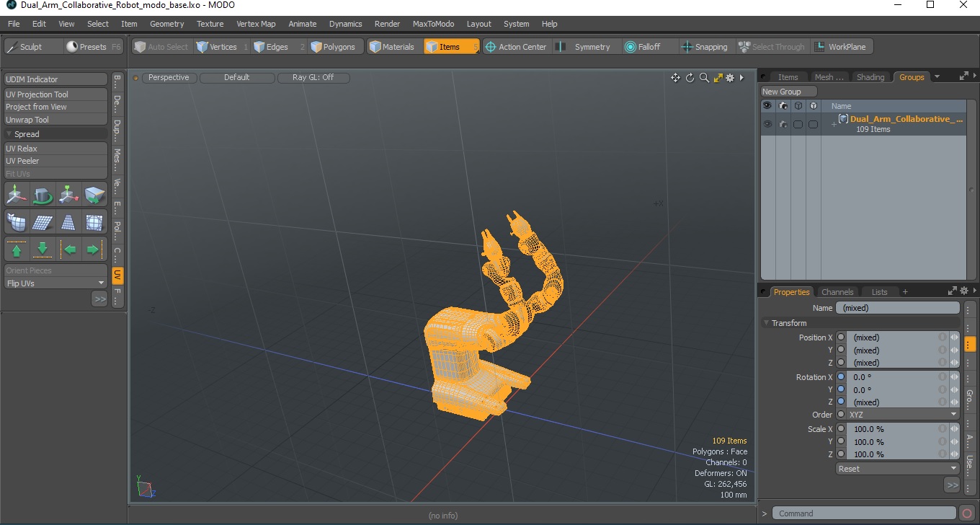Click the Unwrap Tool button
This screenshot has height=525, width=980.
55,120
